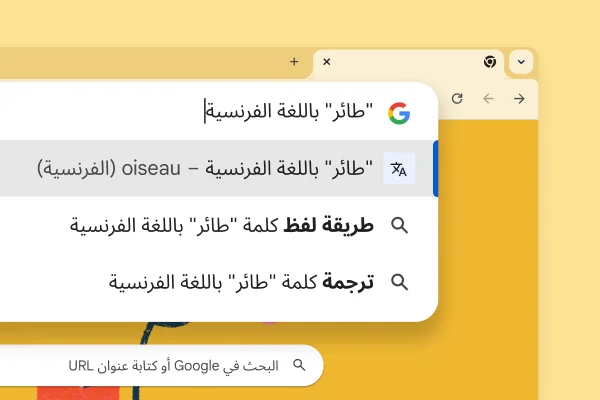Click the Google G logo in omnibox
The width and height of the screenshot is (600, 400).
[399, 112]
